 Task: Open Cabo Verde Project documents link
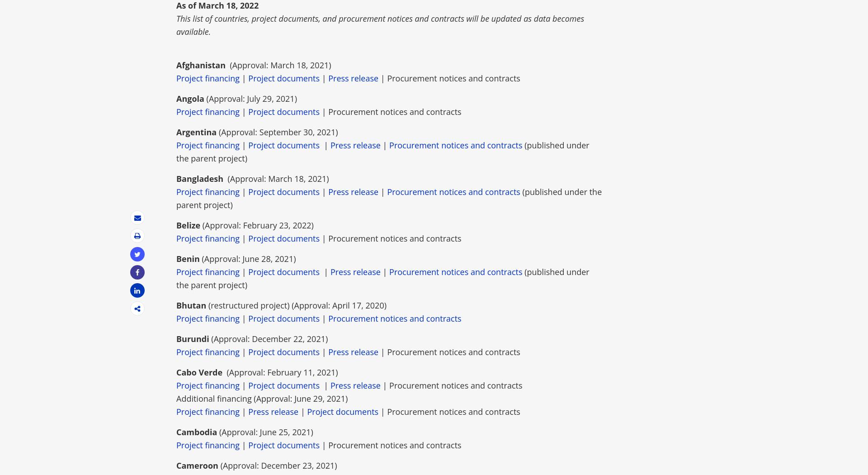(x=284, y=385)
